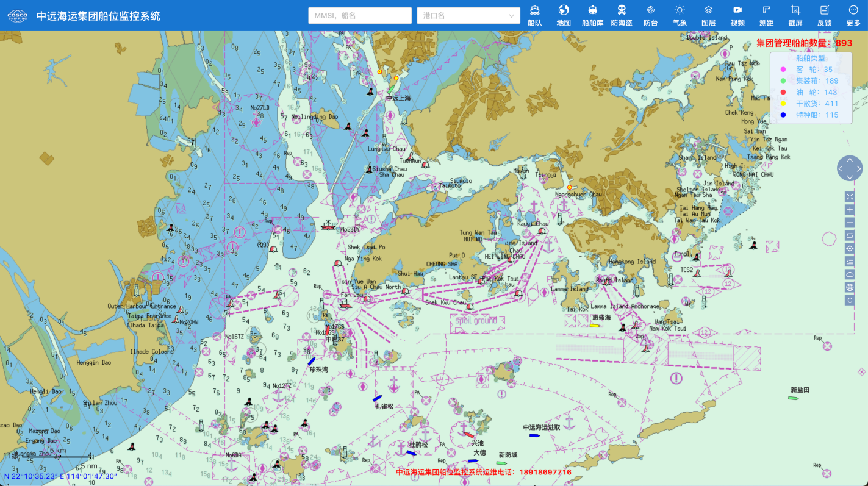Viewport: 868px width, 486px height.
Task: Take a screenshot with 截屏
Action: pos(795,15)
